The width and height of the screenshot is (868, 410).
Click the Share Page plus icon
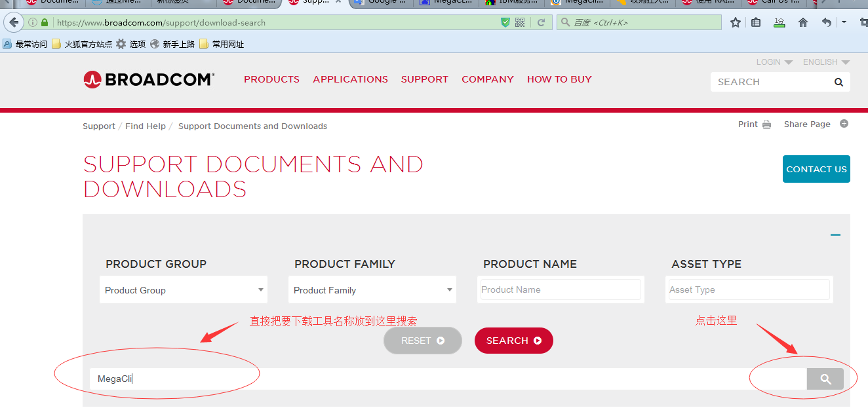pos(844,124)
